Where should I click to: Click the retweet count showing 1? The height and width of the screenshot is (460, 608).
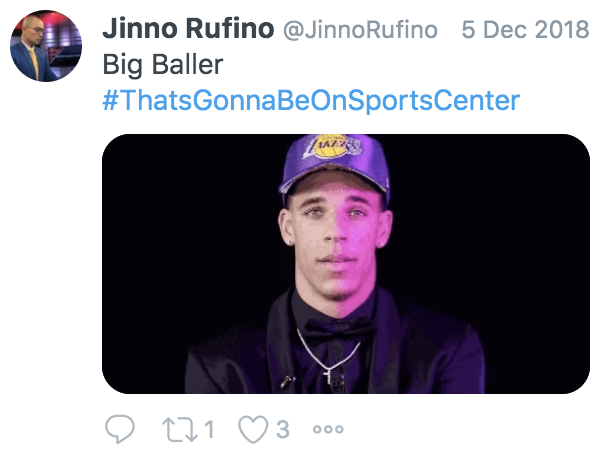click(210, 430)
